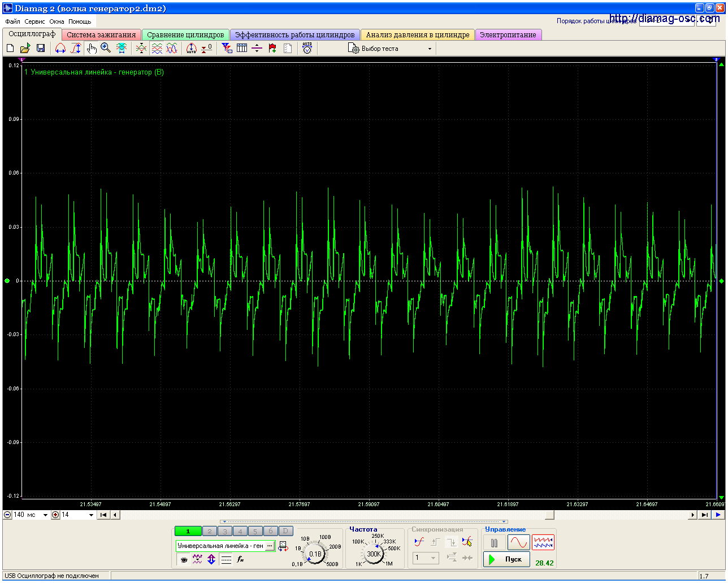Click blue vertical arrows signal shift icon
Viewport: 728px width, 583px height.
(x=211, y=559)
